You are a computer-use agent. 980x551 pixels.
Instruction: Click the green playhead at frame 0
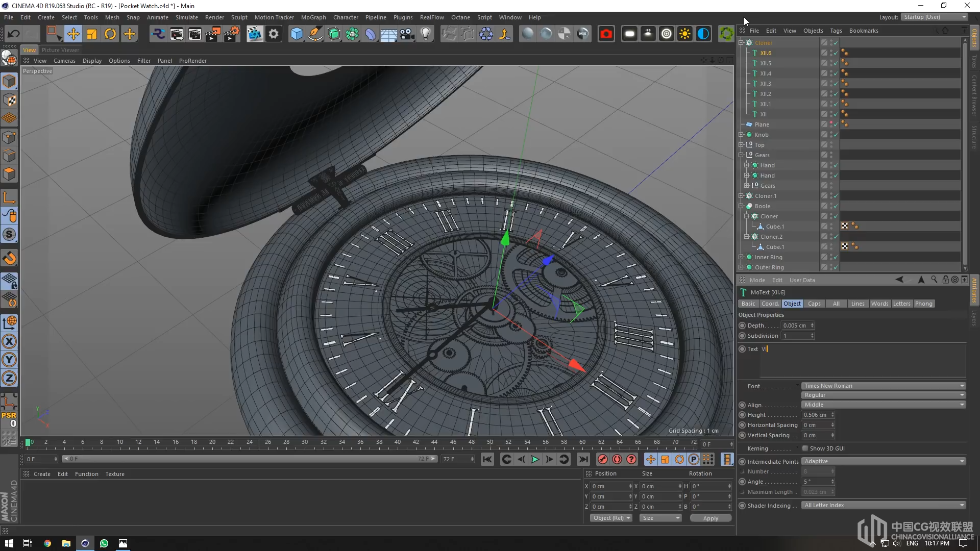(28, 442)
